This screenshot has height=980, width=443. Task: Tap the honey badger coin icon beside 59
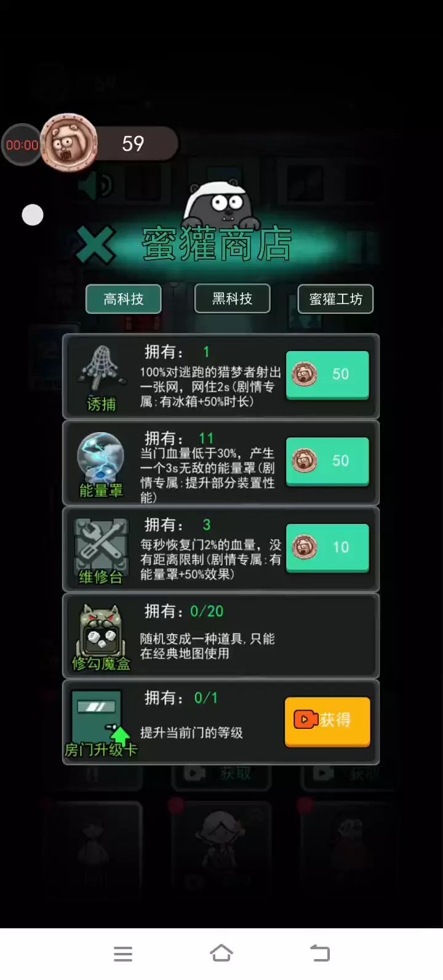point(68,143)
